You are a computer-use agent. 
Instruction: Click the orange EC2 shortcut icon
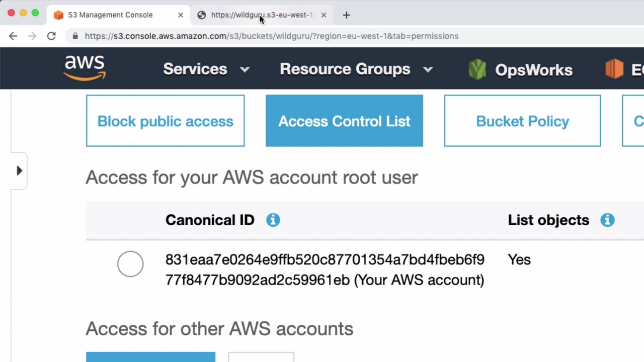point(614,69)
